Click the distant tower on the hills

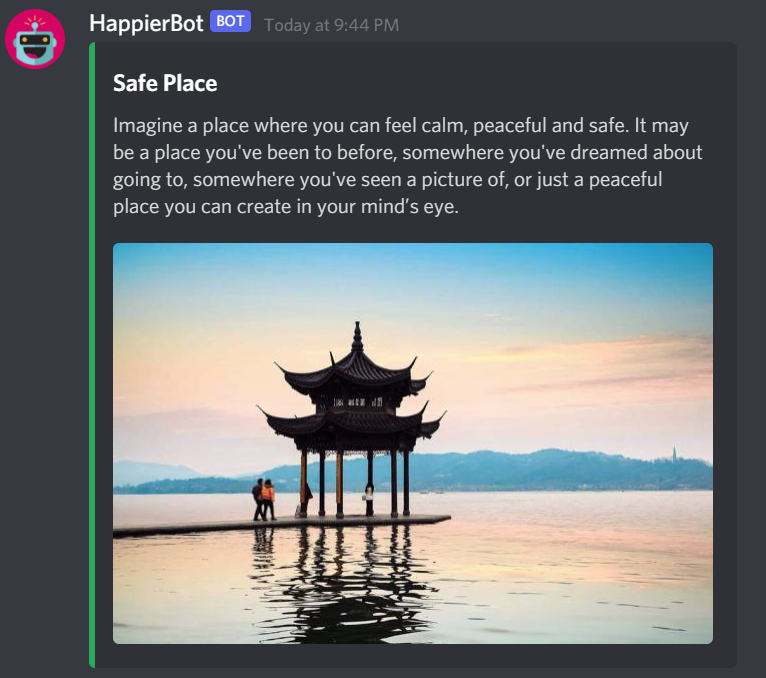pos(674,452)
